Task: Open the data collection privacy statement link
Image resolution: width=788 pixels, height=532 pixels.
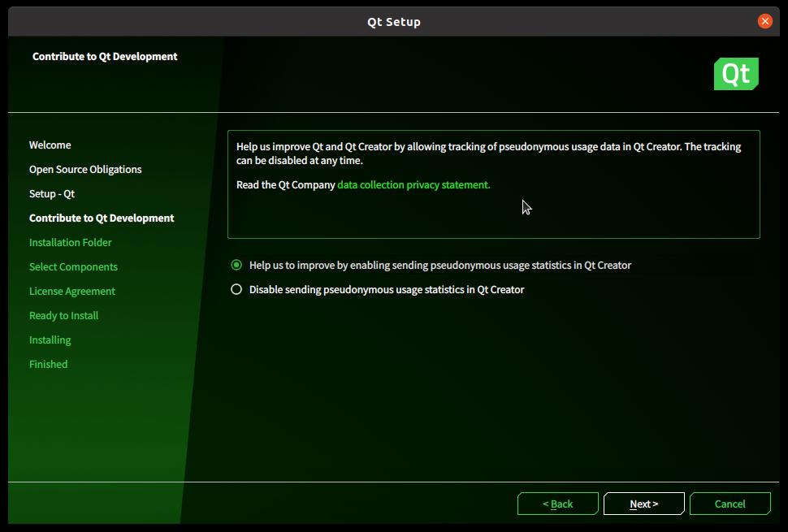Action: coord(413,185)
